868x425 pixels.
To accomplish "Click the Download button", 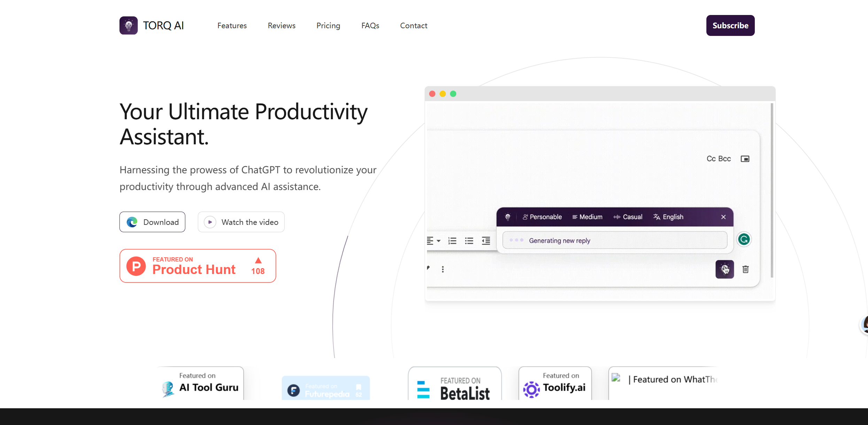I will pyautogui.click(x=152, y=222).
